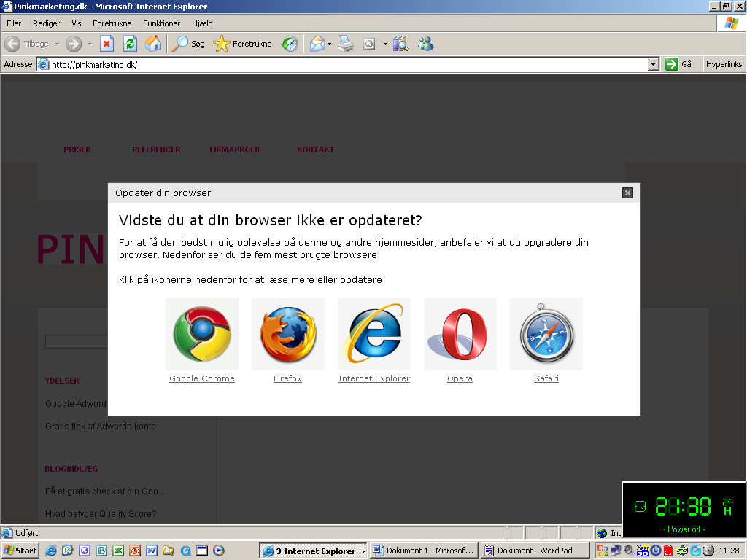Click the Internet Explorer text link
747x560 pixels.
point(374,378)
